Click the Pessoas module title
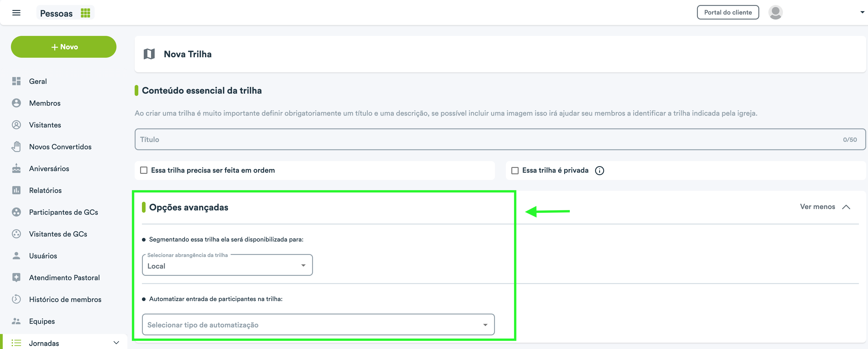The image size is (868, 349). [x=56, y=13]
